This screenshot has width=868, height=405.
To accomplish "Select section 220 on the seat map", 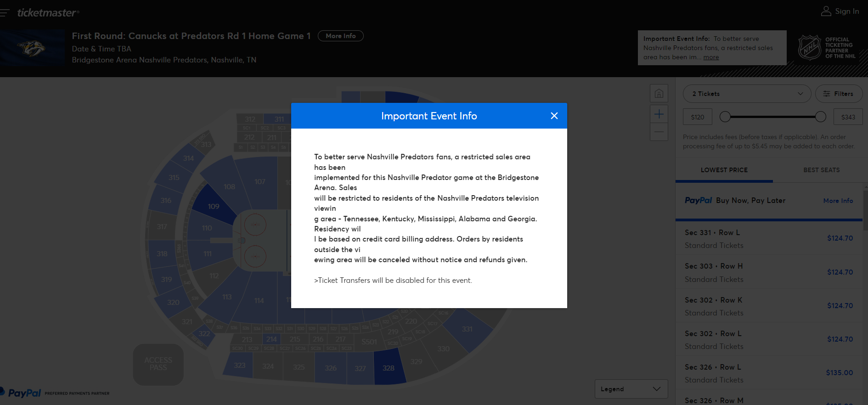I will pos(411,321).
